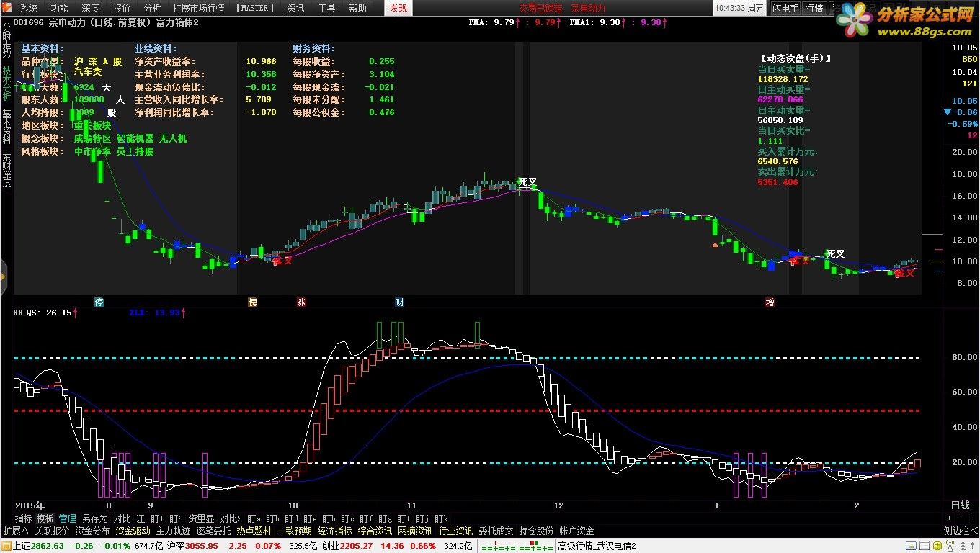This screenshot has height=553, width=980.
Task: Open the 持仓股份 tab
Action: tap(536, 531)
